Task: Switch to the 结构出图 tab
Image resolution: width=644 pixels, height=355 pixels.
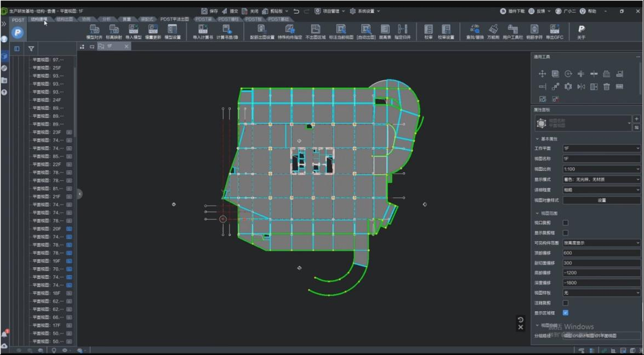Action: pos(65,19)
